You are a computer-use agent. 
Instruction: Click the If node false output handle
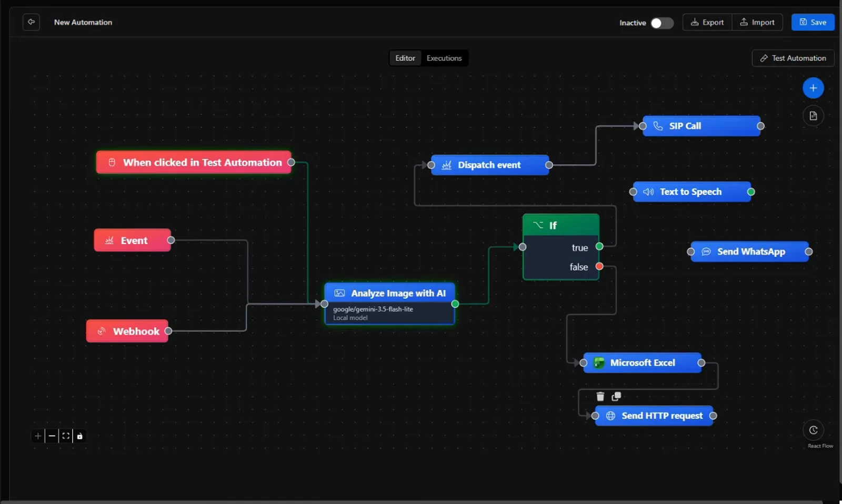pos(599,266)
